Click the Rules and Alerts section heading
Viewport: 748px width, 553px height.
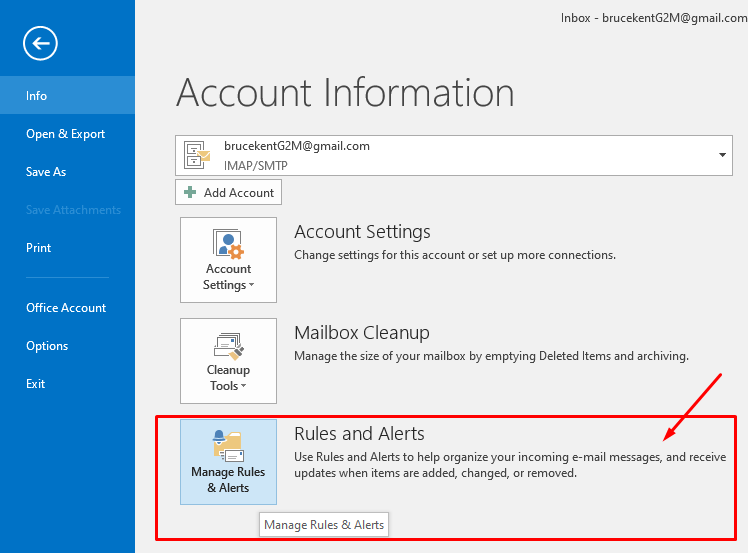pos(359,434)
